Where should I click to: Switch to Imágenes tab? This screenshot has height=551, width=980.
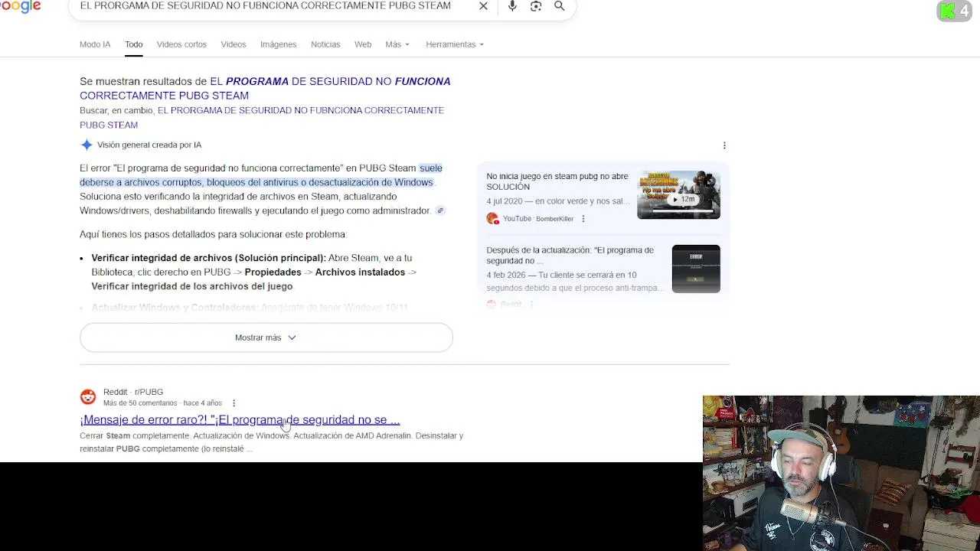278,44
